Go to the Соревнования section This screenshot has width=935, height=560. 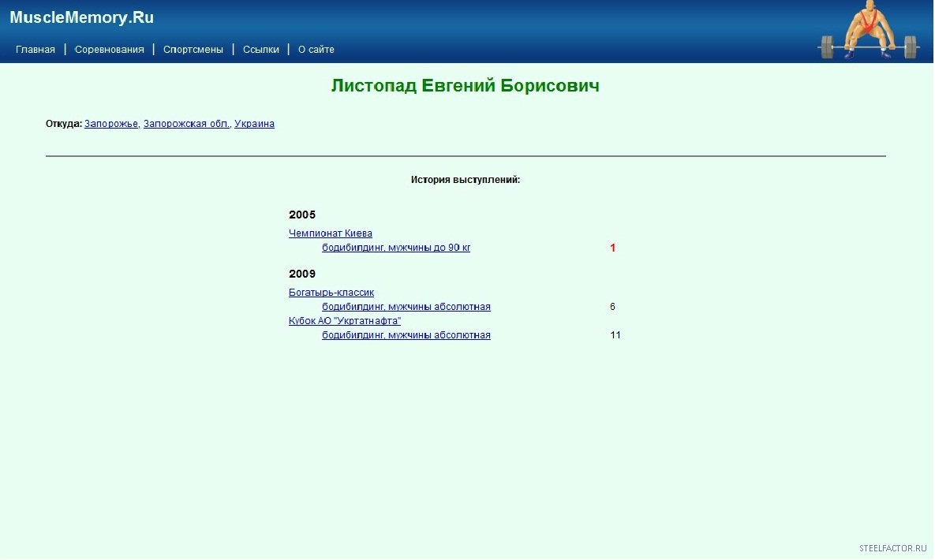coord(110,50)
